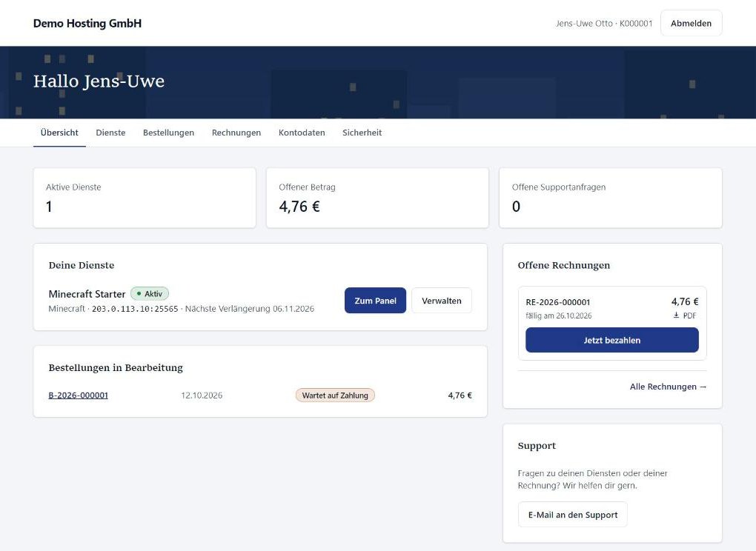Select the server address 203.0.113.10:25565
Viewport: 756px width, 551px height.
coord(135,309)
